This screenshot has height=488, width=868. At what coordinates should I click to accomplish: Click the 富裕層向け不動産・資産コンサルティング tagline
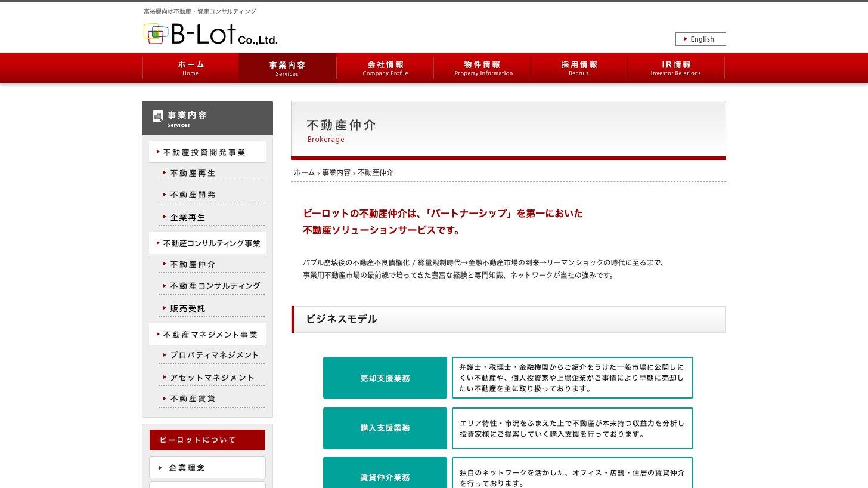(200, 11)
